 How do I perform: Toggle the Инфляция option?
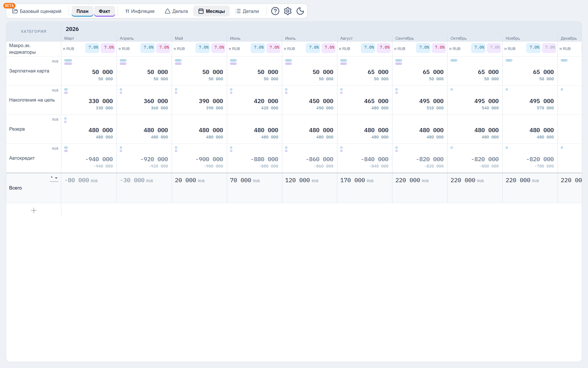(140, 11)
